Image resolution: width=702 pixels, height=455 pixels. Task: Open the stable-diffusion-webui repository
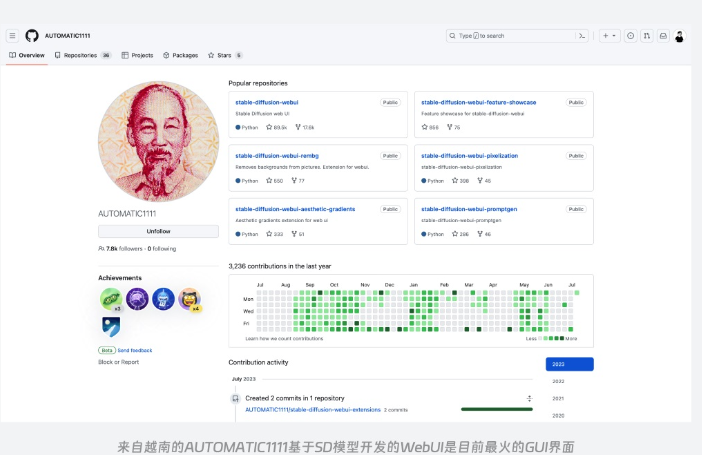(x=267, y=102)
